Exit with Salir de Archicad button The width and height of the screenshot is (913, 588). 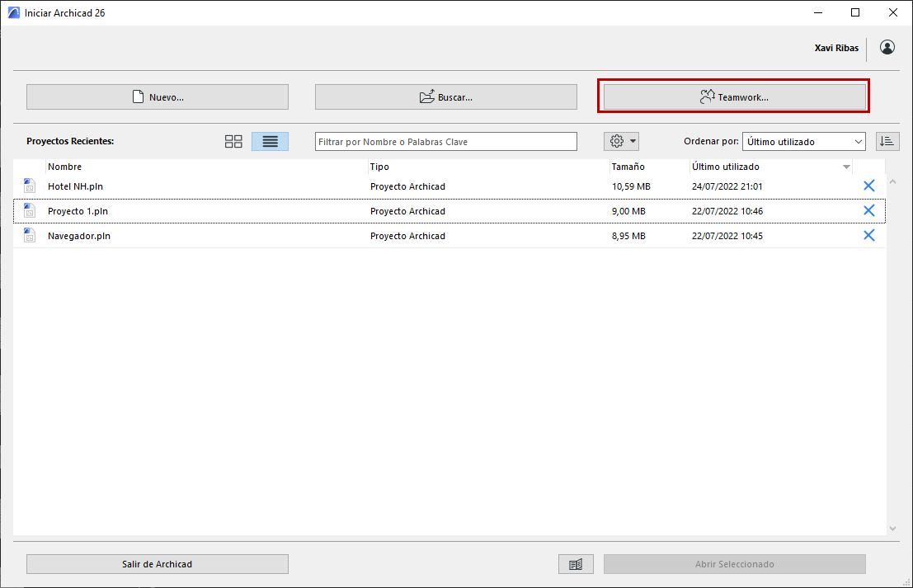click(158, 564)
